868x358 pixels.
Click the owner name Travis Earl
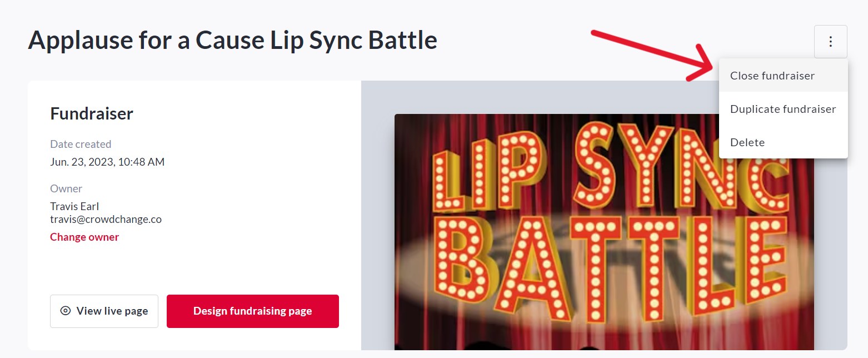tap(74, 207)
